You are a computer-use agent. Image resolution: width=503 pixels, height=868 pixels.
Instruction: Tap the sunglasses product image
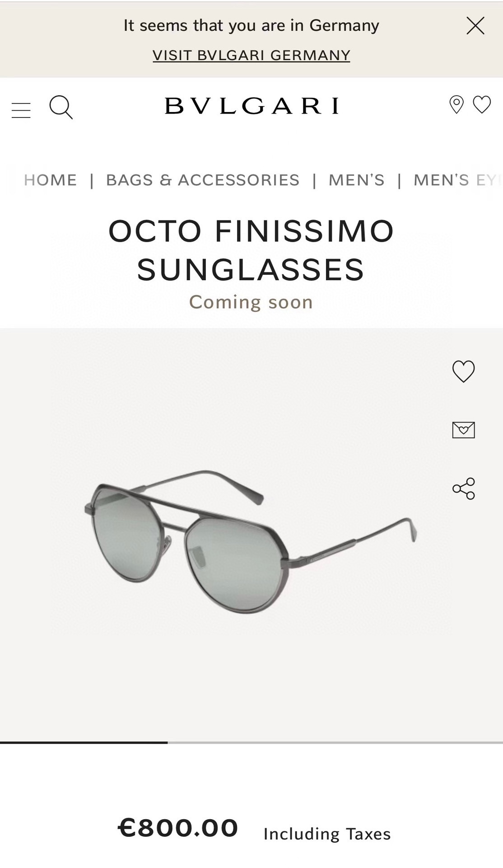(251, 541)
